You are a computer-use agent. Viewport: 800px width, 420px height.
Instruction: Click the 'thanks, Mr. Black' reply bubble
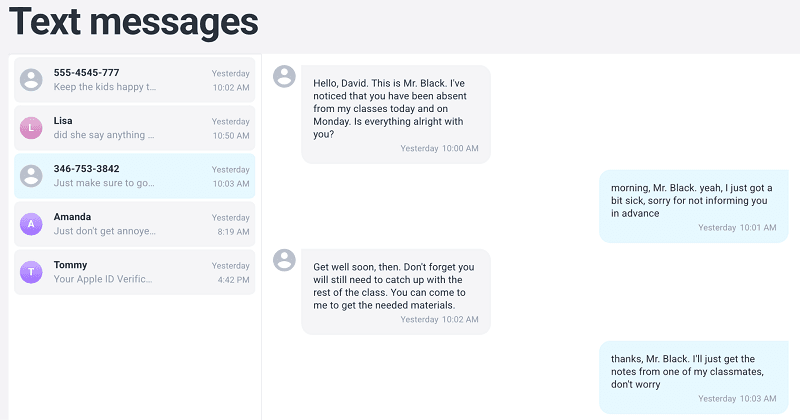(x=694, y=377)
